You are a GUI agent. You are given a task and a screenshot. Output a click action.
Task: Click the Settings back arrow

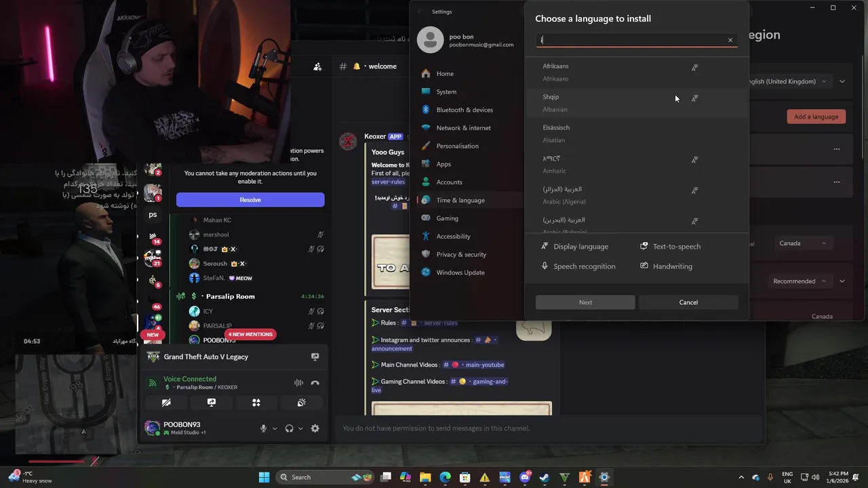420,12
